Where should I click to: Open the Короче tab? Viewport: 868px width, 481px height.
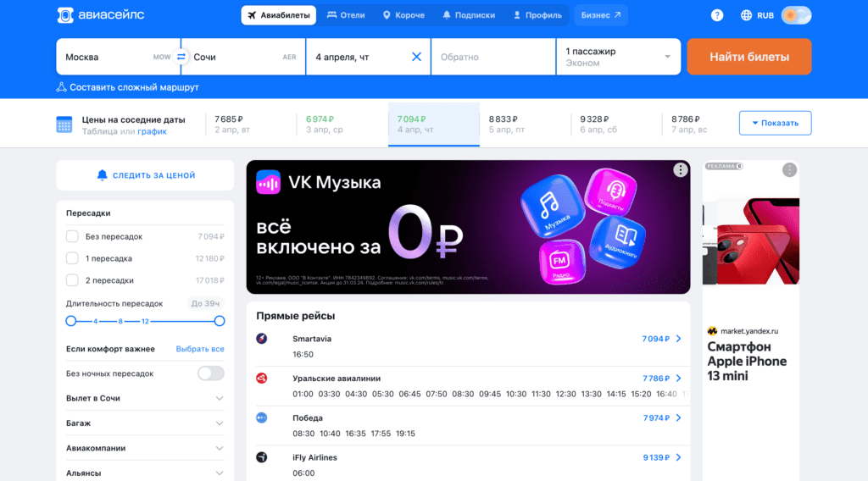[x=404, y=15]
